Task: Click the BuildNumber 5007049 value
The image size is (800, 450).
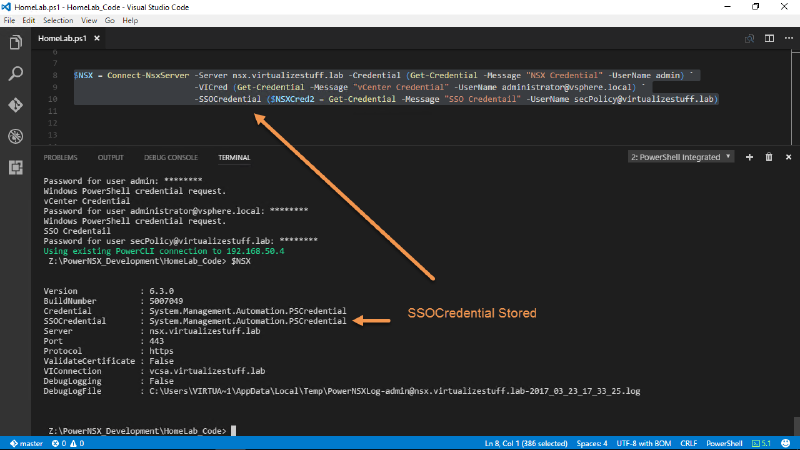Action: coord(166,301)
